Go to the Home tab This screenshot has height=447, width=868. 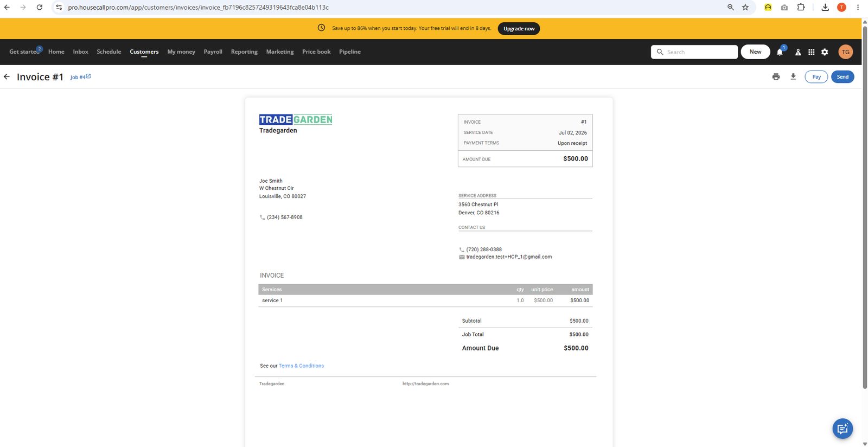coord(56,52)
